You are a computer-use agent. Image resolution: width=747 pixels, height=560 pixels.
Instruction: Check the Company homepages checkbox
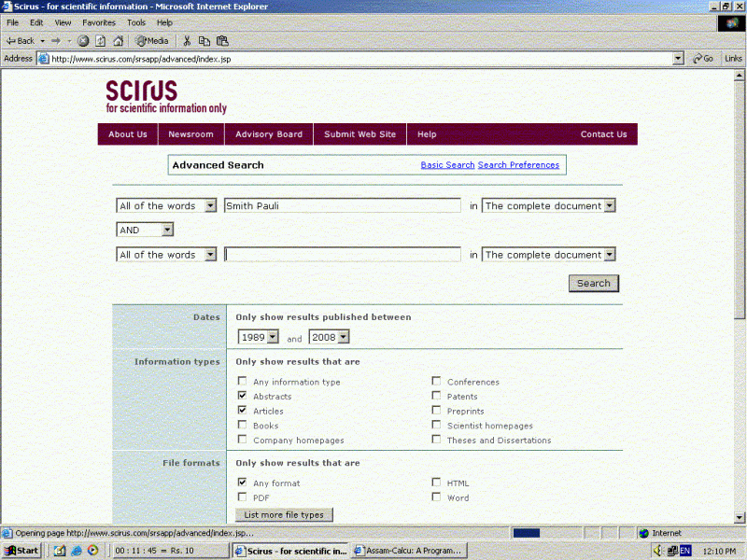(x=242, y=440)
